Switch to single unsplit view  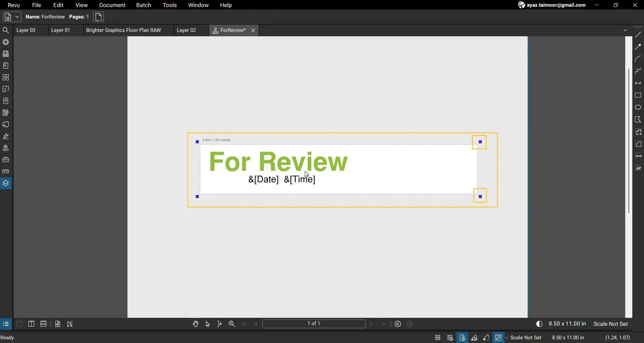19,324
